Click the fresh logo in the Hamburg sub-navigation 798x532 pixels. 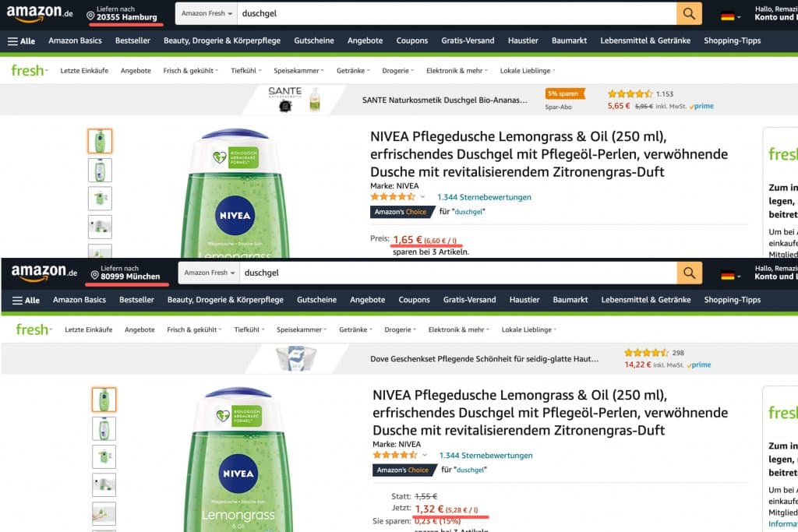(28, 70)
